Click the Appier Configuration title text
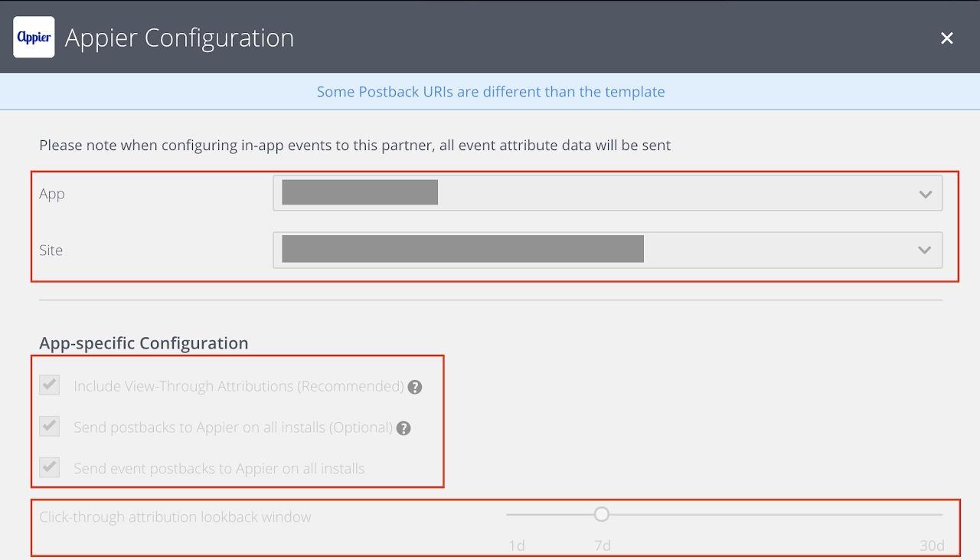This screenshot has width=980, height=560. (179, 38)
